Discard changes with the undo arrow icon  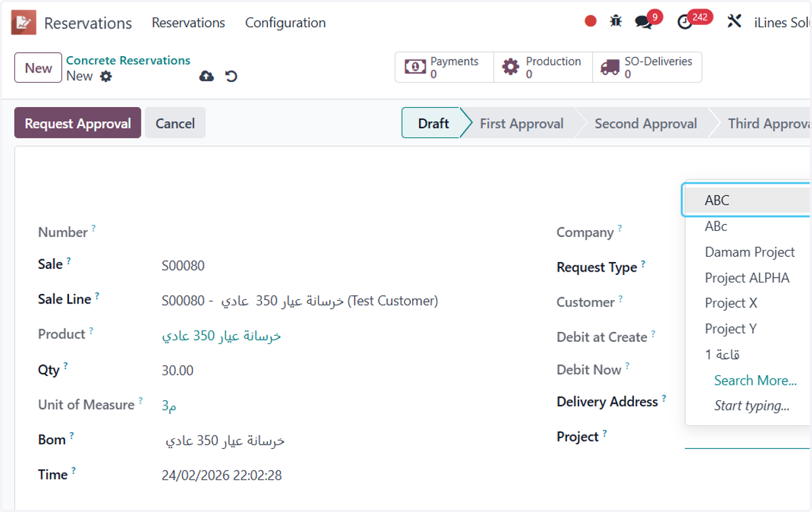pyautogui.click(x=231, y=77)
